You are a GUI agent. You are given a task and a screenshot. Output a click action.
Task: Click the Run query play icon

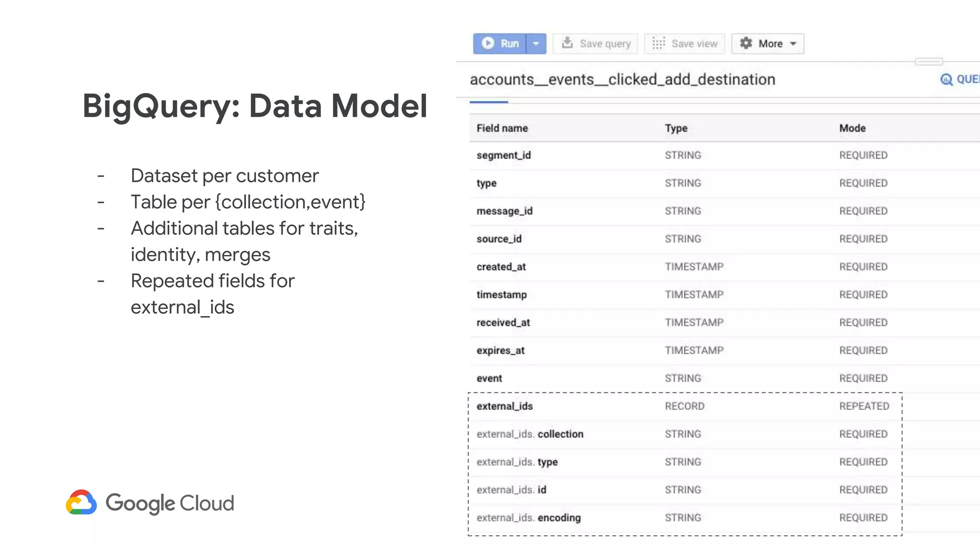tap(488, 43)
